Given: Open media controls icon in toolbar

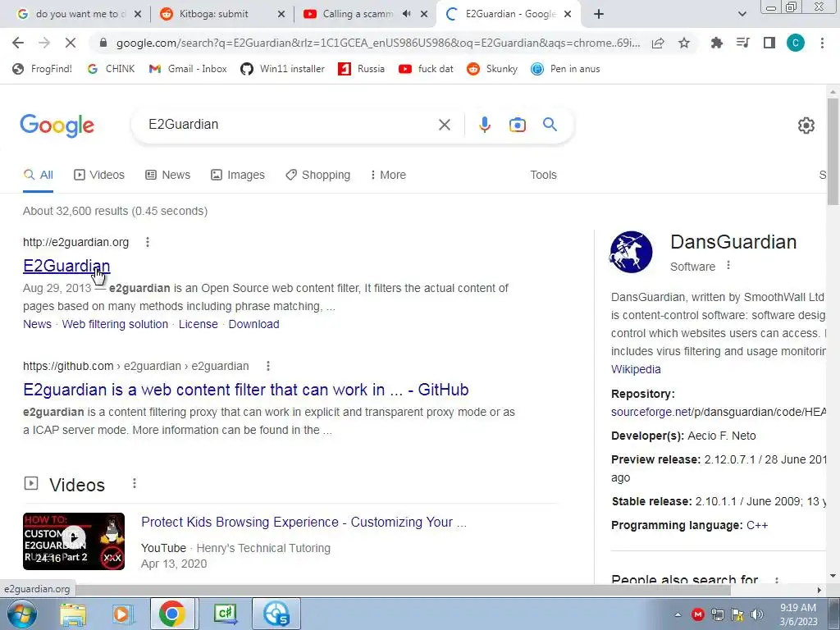Looking at the screenshot, I should point(743,43).
